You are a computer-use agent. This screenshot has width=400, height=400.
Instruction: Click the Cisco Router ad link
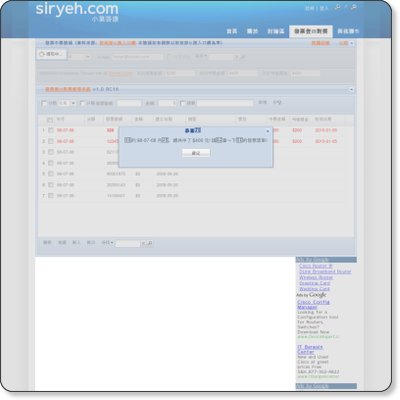[x=316, y=266]
